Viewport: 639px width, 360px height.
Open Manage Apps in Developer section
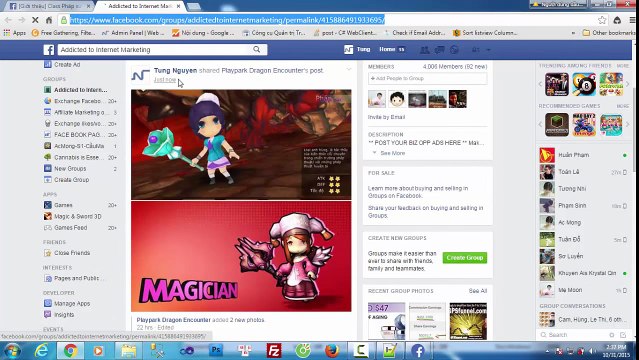[72, 303]
